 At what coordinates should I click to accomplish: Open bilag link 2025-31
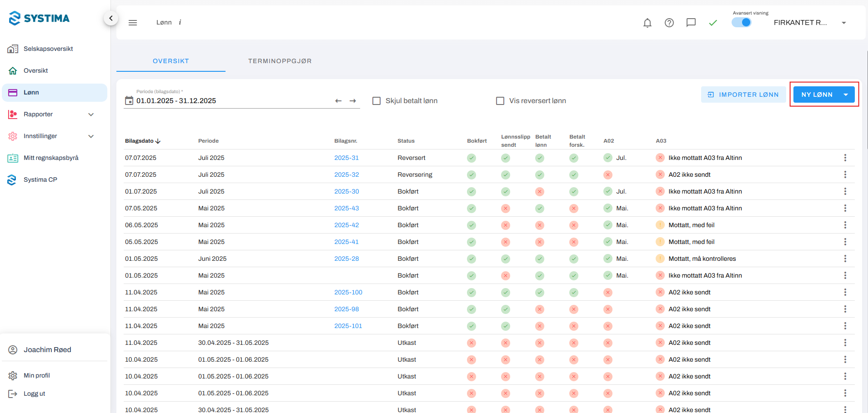[x=346, y=158]
